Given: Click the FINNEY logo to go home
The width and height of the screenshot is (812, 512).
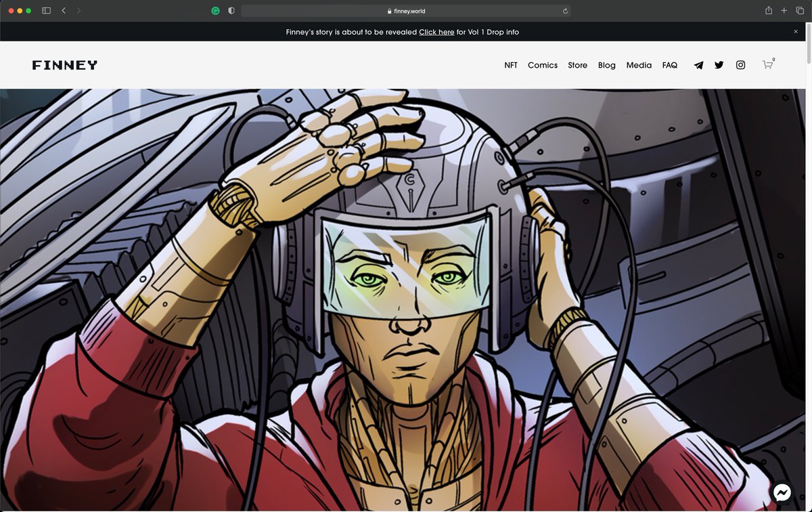Looking at the screenshot, I should pos(65,65).
